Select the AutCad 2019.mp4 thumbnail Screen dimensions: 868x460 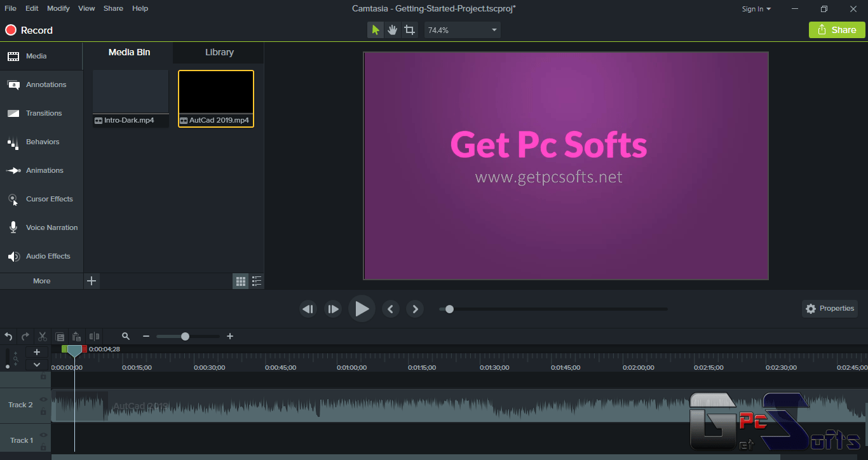[x=216, y=98]
